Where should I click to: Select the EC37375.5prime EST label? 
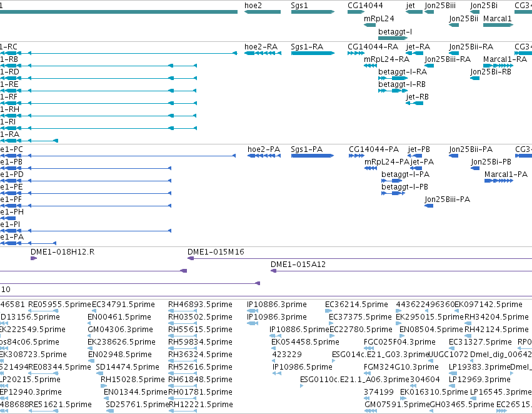(360, 317)
